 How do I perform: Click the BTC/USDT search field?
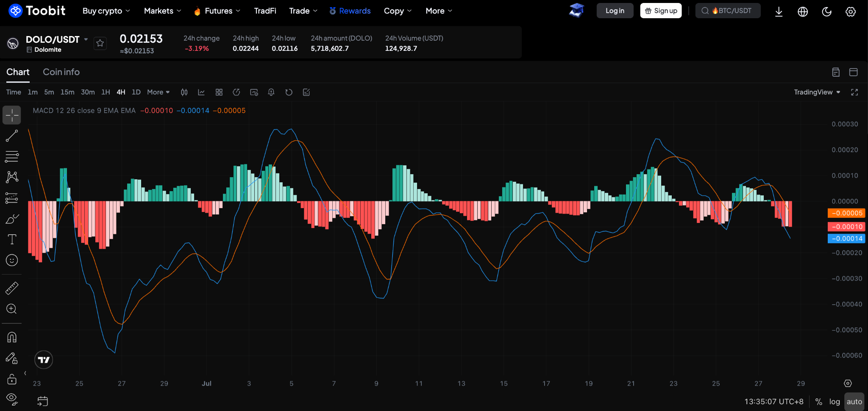(x=728, y=11)
